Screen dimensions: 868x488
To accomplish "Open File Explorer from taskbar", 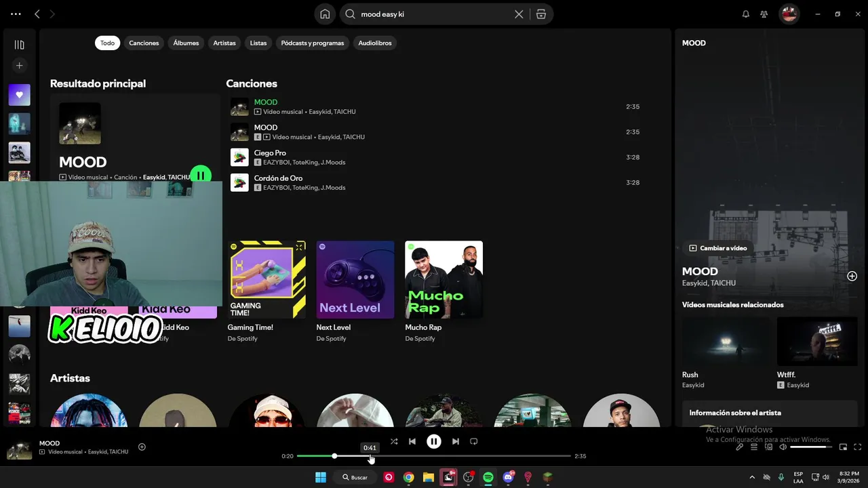I will click(429, 477).
